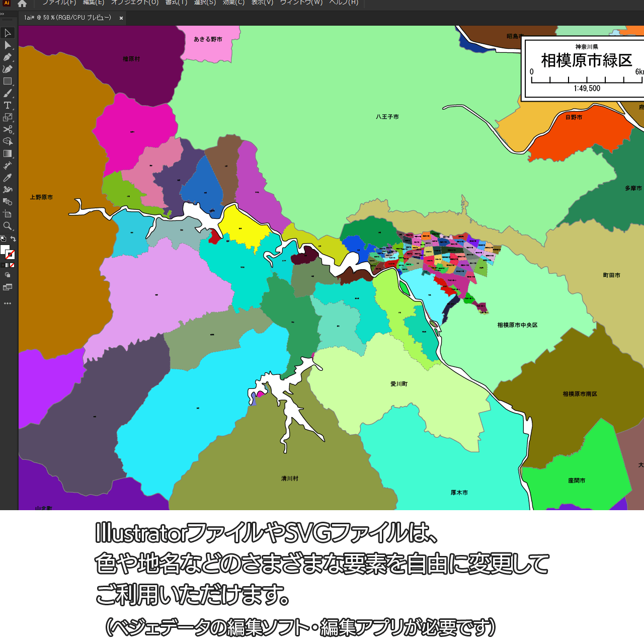Select the Pen tool
This screenshot has height=644, width=644.
(8, 57)
